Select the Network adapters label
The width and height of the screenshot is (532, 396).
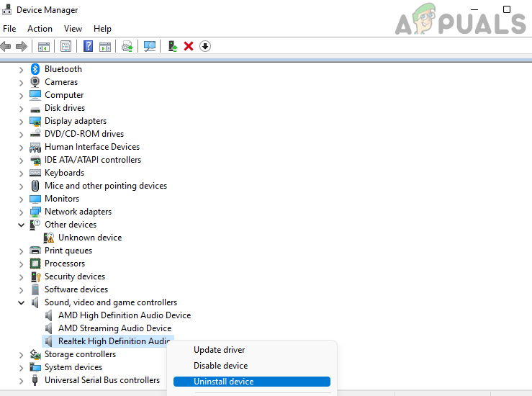78,212
